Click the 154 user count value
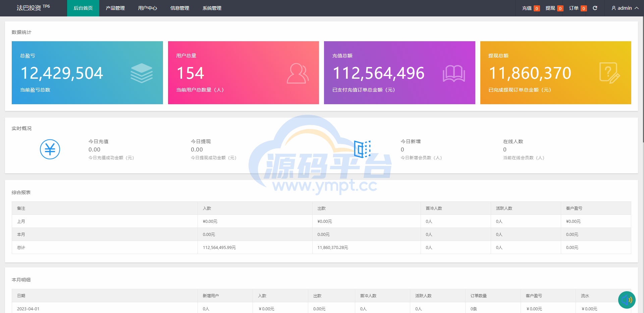 (x=190, y=73)
